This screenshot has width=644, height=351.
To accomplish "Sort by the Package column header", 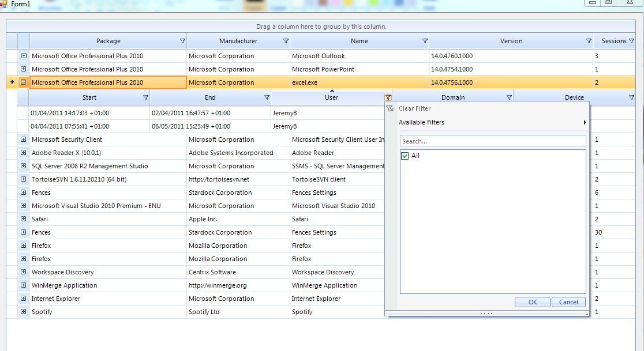I will (x=108, y=41).
